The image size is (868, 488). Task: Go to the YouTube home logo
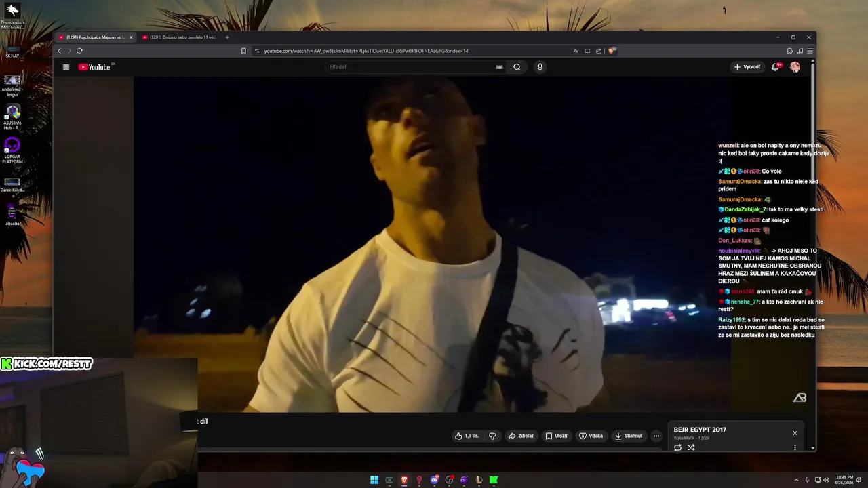coord(95,67)
